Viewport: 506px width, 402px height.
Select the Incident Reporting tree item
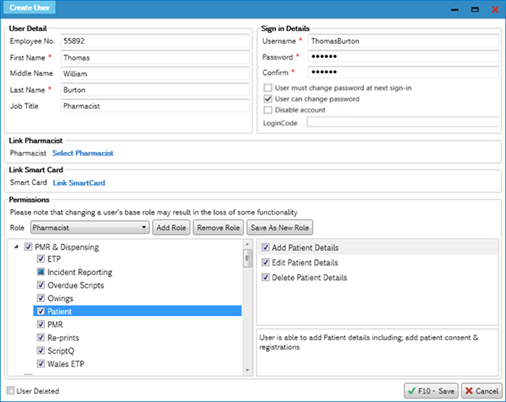pyautogui.click(x=80, y=272)
